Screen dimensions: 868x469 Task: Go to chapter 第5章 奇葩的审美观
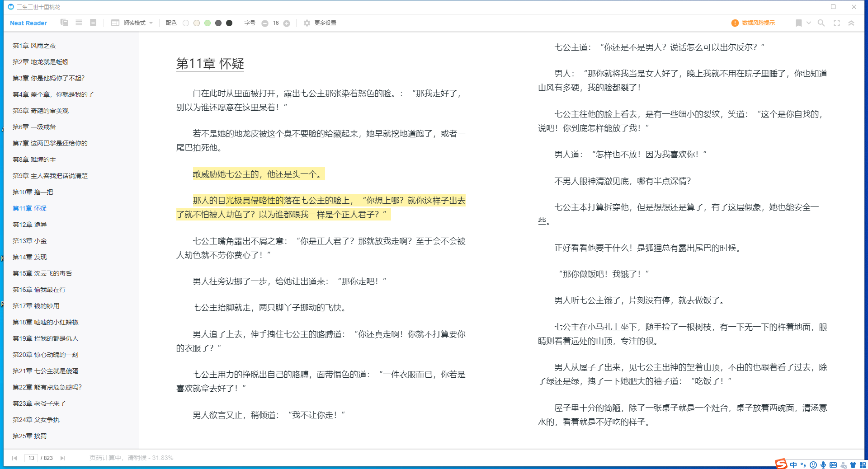click(x=41, y=111)
